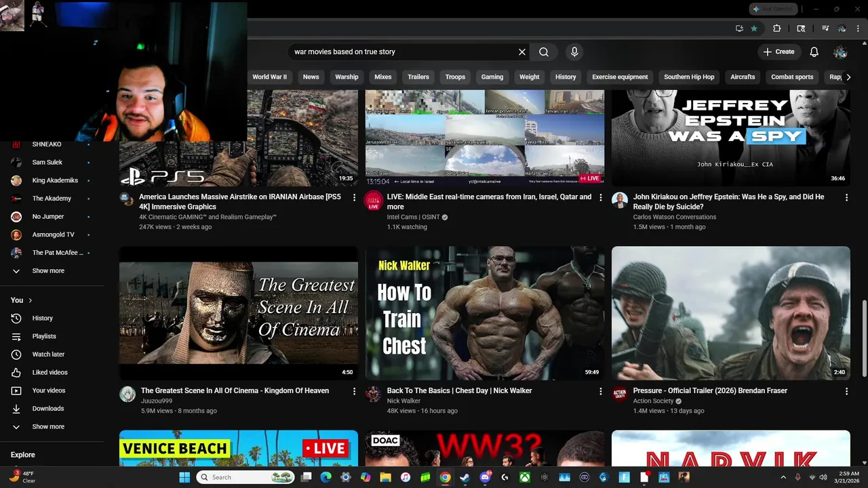Click the Create button

click(778, 52)
